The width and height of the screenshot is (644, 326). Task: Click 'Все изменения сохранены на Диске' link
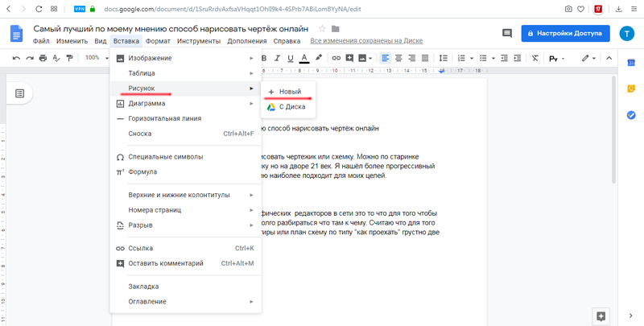(x=366, y=41)
